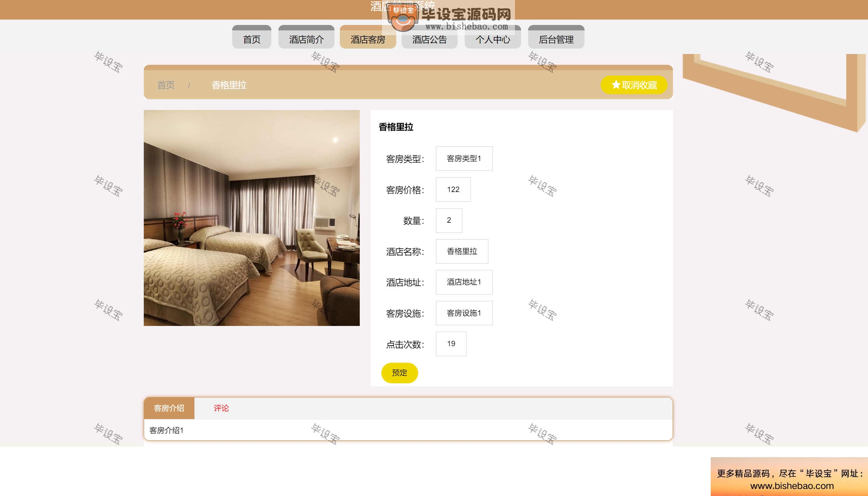Click the hotel name 香格里拉 value box
This screenshot has width=868, height=496.
pos(462,251)
